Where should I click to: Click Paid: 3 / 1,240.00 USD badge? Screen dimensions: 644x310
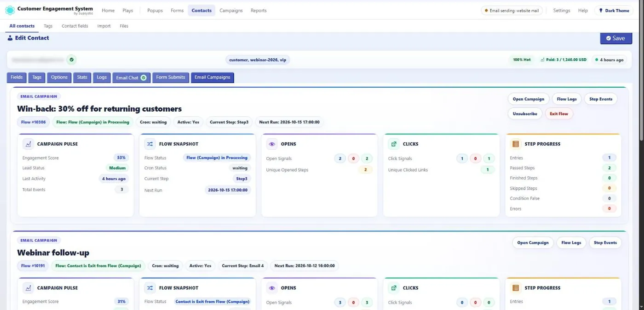point(563,60)
